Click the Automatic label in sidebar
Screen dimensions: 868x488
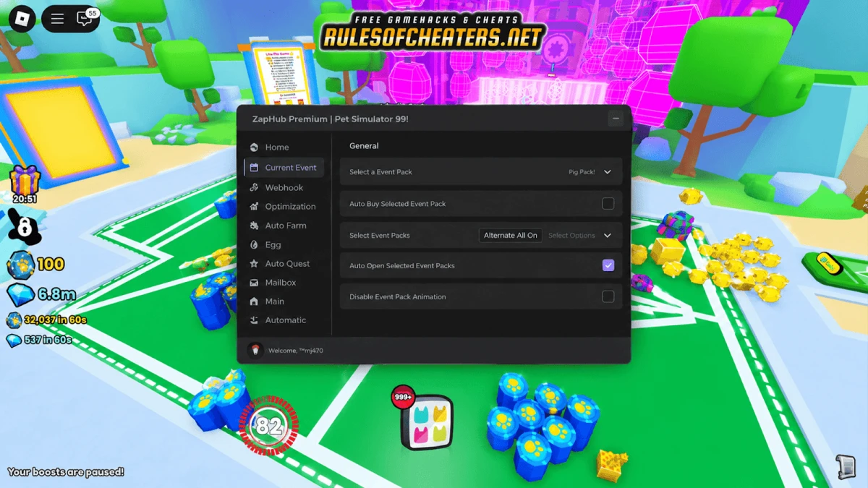click(x=286, y=320)
